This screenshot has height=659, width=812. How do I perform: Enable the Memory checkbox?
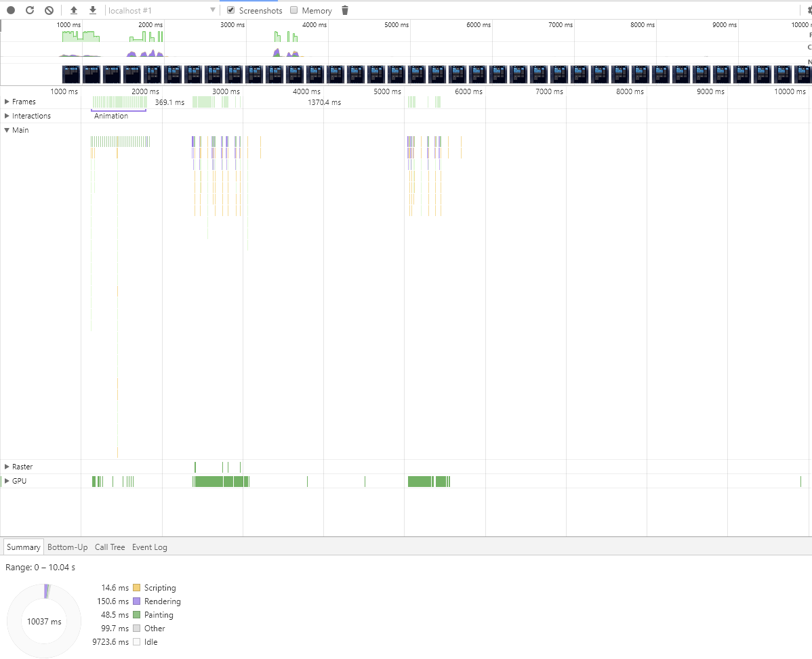294,10
